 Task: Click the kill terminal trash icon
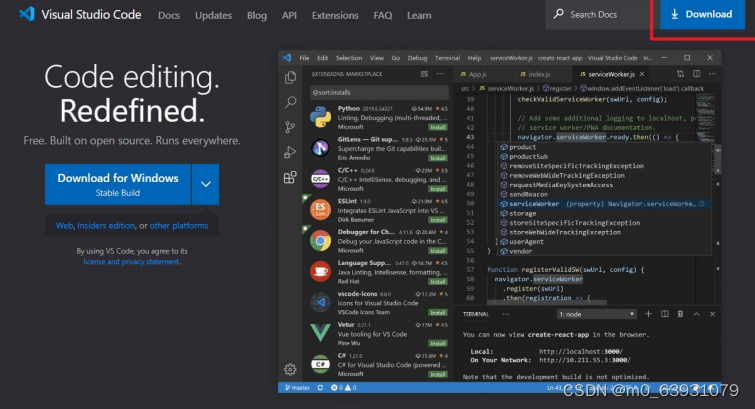[680, 314]
